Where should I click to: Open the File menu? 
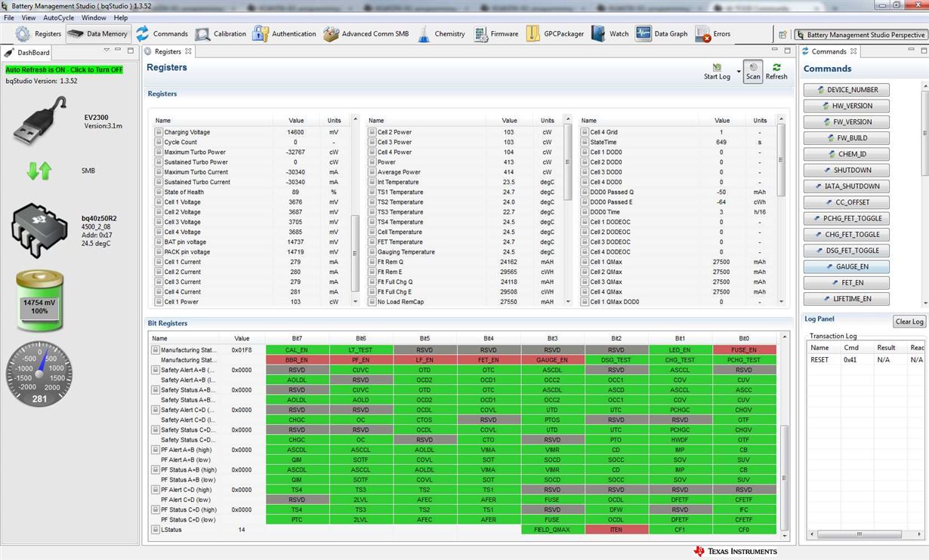point(9,17)
